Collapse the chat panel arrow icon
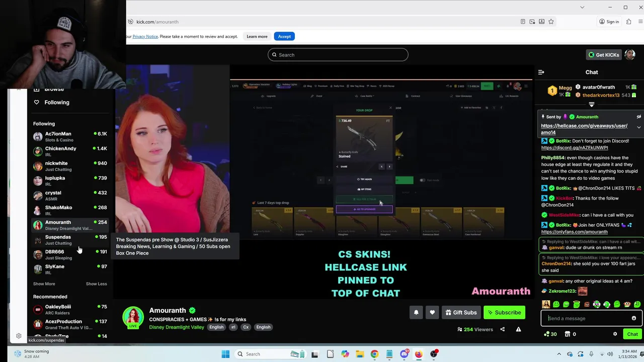The image size is (644, 362). tap(541, 72)
